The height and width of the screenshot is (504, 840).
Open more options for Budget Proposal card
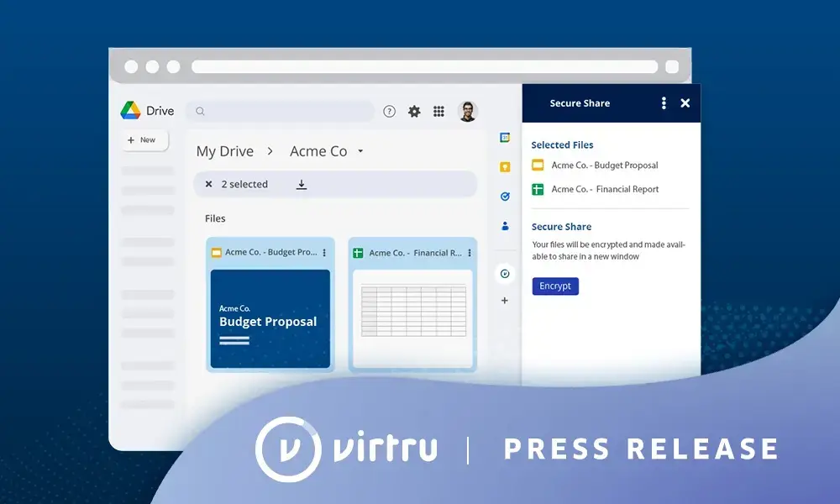324,252
